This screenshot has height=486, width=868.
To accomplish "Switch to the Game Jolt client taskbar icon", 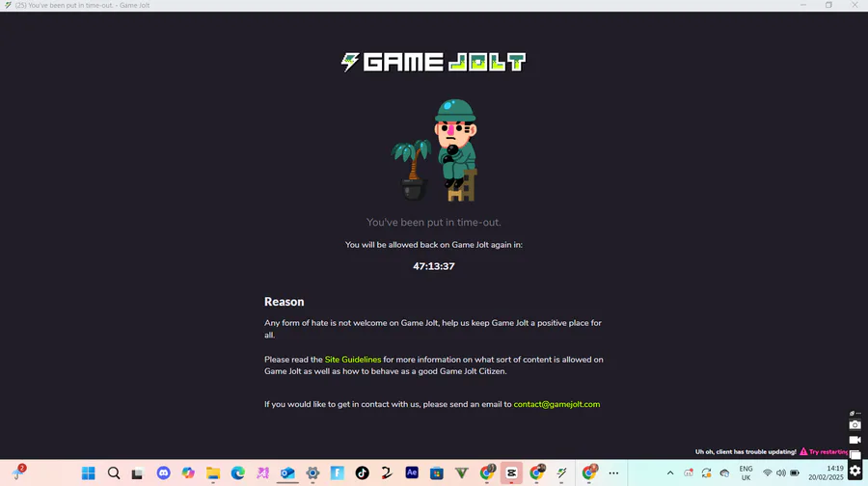I will click(x=561, y=472).
